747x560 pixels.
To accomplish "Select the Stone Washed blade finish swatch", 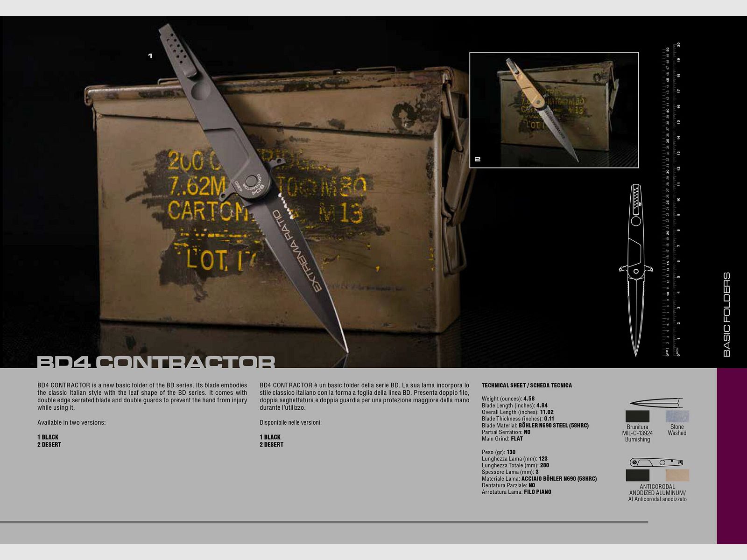I will coord(677,416).
